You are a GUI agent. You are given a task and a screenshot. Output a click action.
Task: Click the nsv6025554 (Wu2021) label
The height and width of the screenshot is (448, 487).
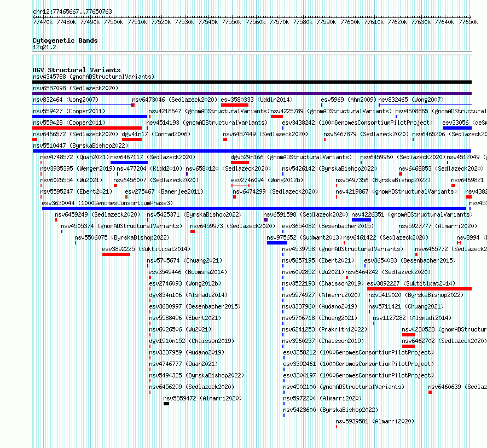tap(71, 180)
